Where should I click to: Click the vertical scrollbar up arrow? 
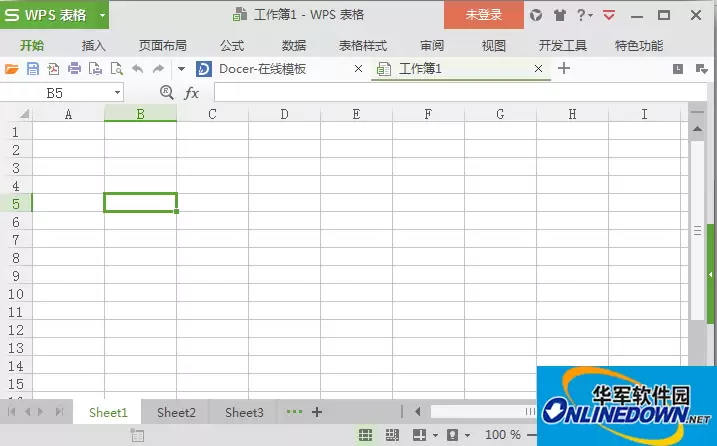click(697, 129)
